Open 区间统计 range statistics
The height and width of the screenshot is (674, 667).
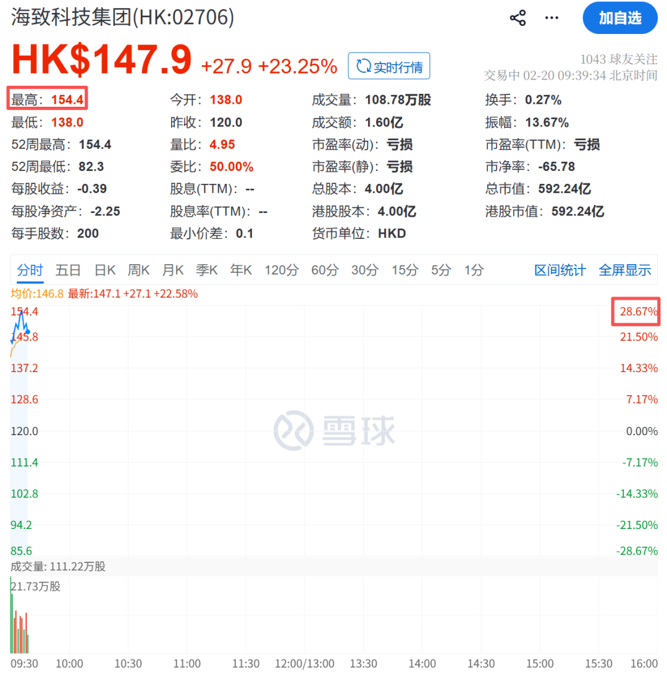click(560, 269)
